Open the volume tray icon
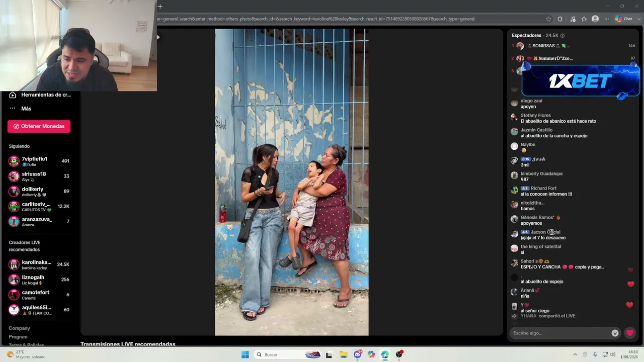This screenshot has height=362, width=644. [613, 354]
